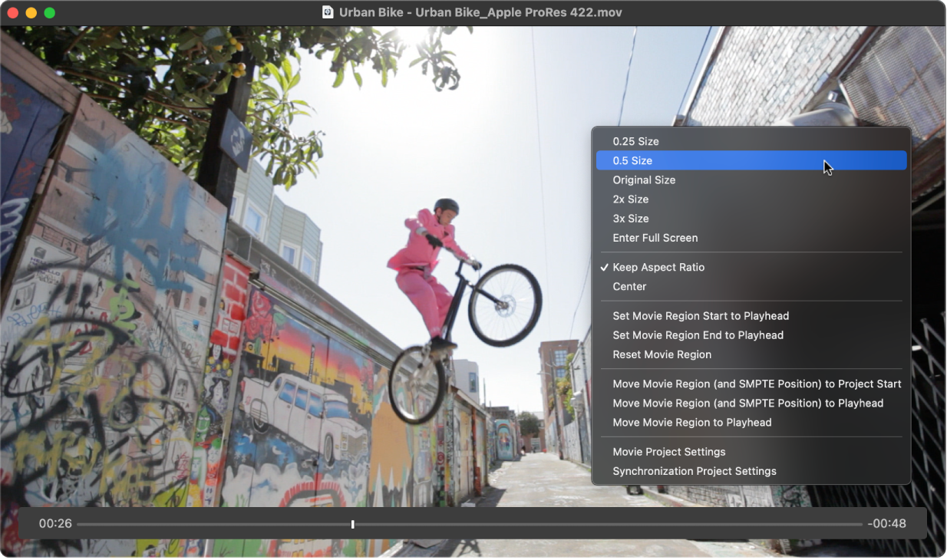
Task: Move Movie Region to Playhead
Action: coord(692,422)
